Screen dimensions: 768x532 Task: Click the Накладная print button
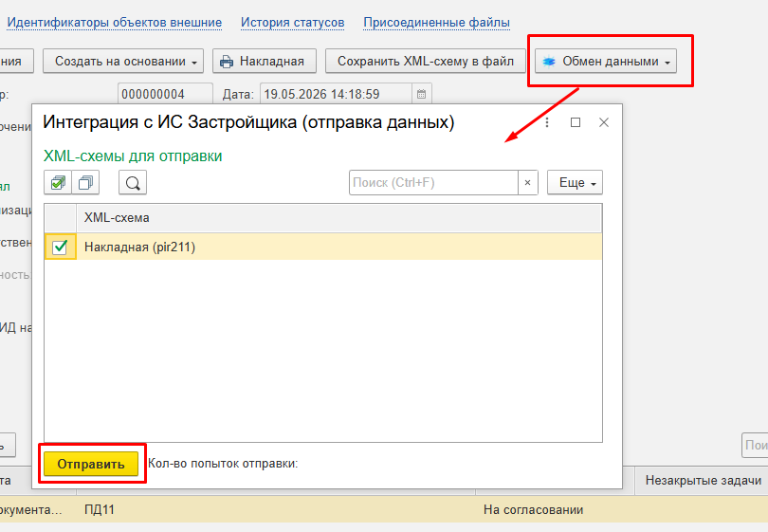coord(265,62)
